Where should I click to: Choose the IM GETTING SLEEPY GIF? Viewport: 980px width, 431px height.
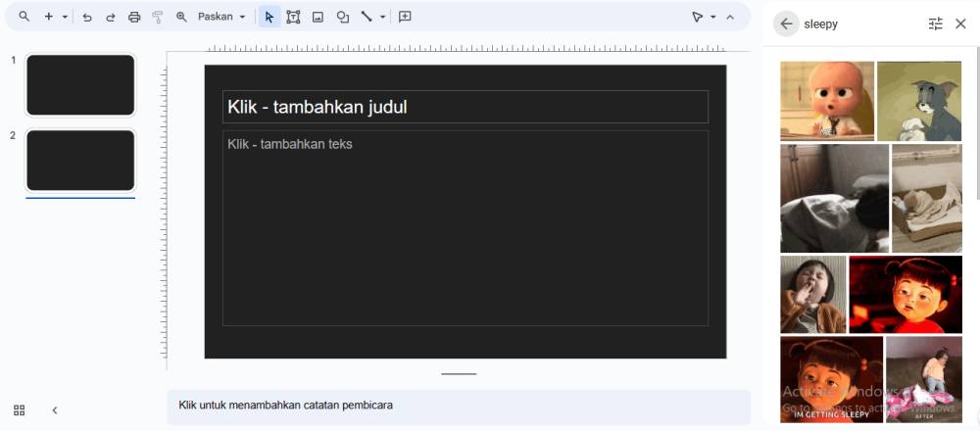point(831,379)
